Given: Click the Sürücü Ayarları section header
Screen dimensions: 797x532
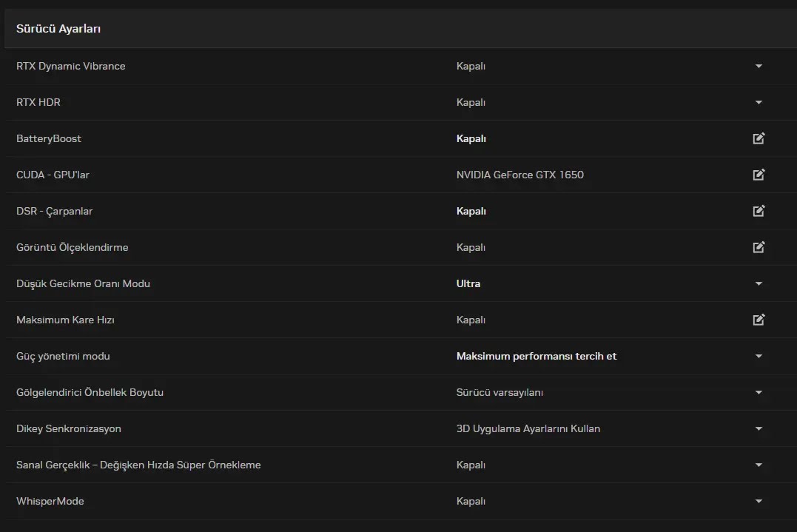Looking at the screenshot, I should (58, 29).
